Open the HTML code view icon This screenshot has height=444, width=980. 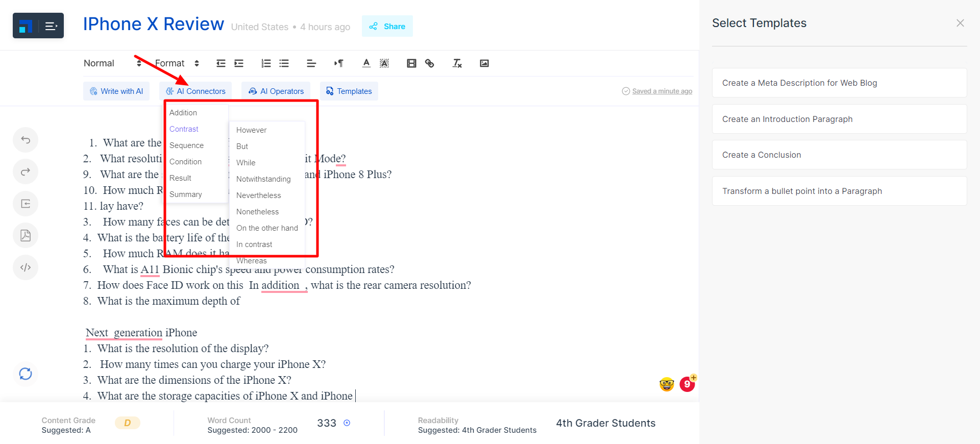(26, 267)
